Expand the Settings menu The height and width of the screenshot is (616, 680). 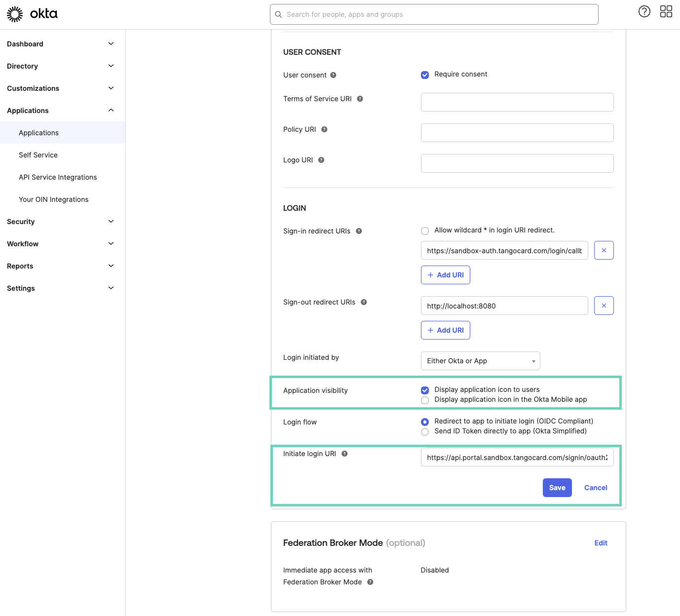[62, 288]
